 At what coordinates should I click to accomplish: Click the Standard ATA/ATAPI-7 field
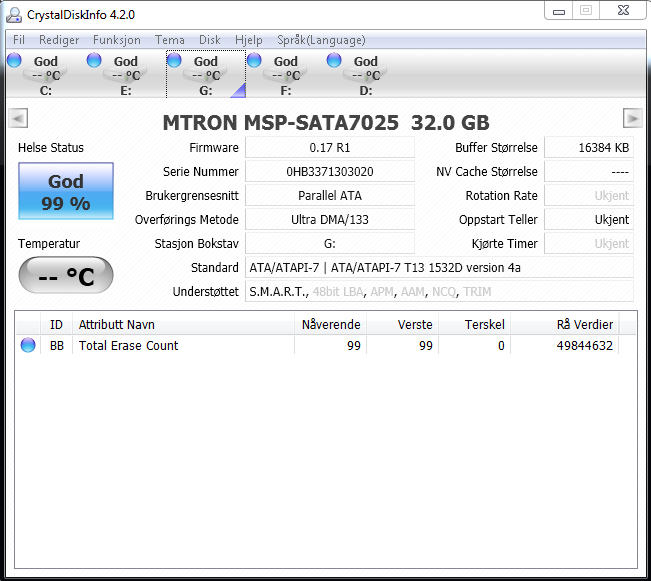coord(439,268)
